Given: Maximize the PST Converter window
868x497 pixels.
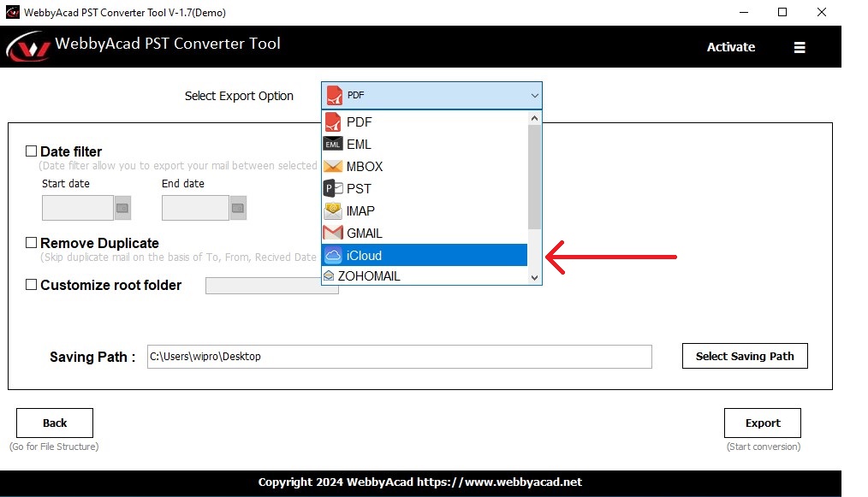Looking at the screenshot, I should coord(782,12).
